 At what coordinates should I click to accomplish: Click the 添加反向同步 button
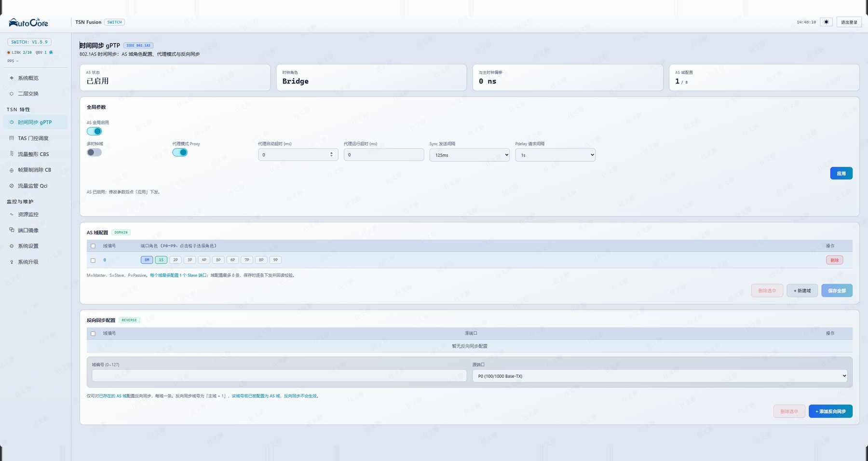[830, 411]
